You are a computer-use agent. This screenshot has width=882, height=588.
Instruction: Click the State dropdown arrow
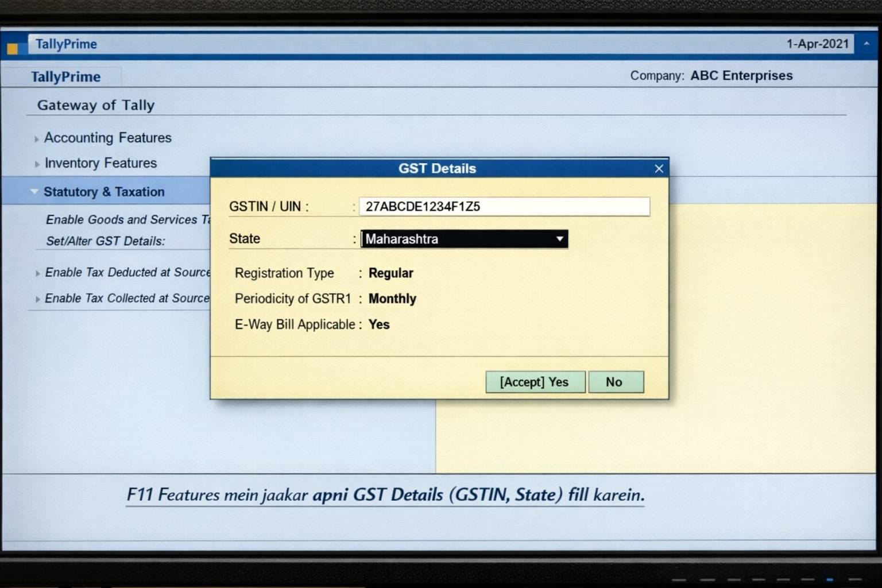(559, 239)
